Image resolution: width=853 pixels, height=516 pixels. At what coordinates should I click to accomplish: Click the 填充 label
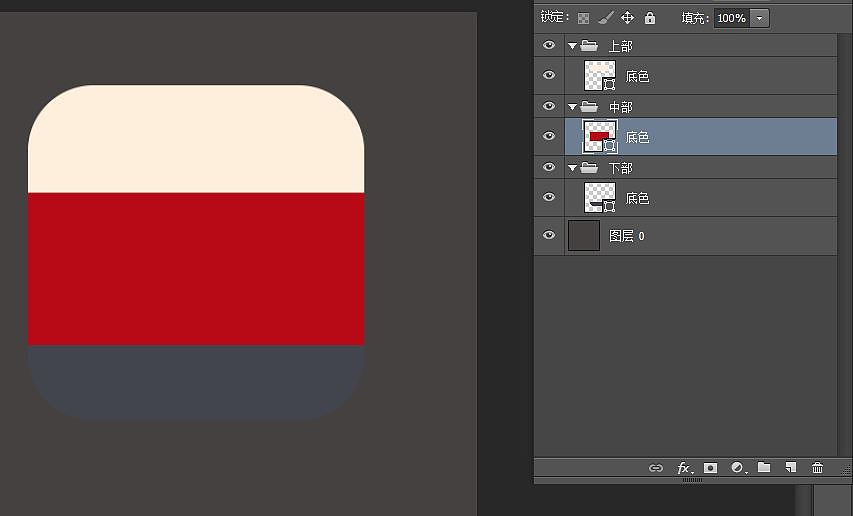tap(695, 18)
